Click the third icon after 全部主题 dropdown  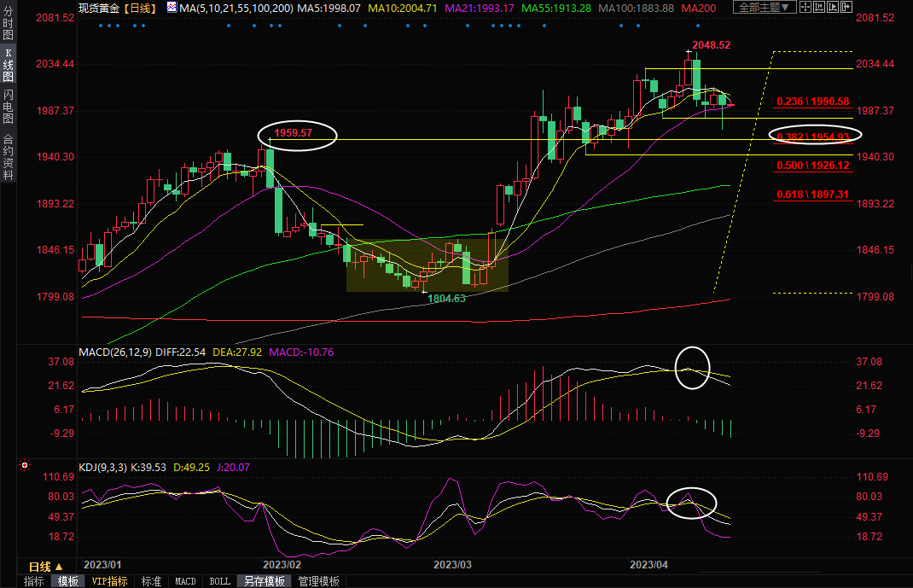(x=834, y=7)
